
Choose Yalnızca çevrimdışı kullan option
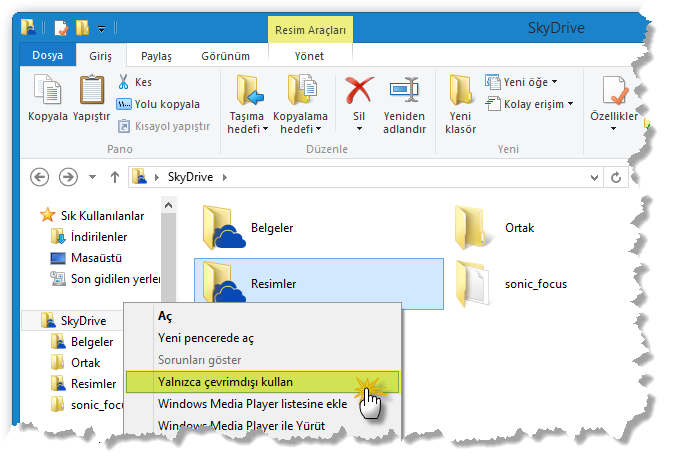(x=263, y=382)
